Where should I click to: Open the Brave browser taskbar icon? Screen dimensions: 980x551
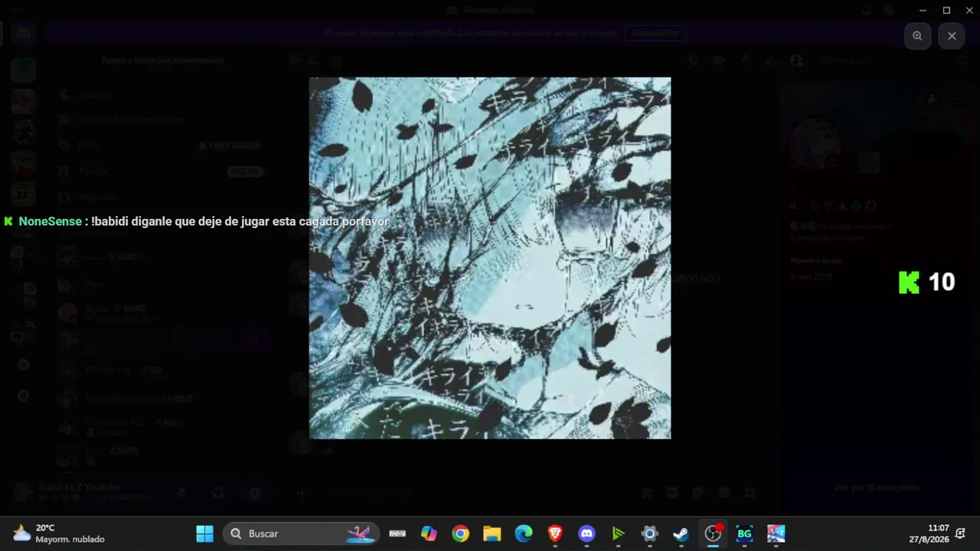coord(555,533)
